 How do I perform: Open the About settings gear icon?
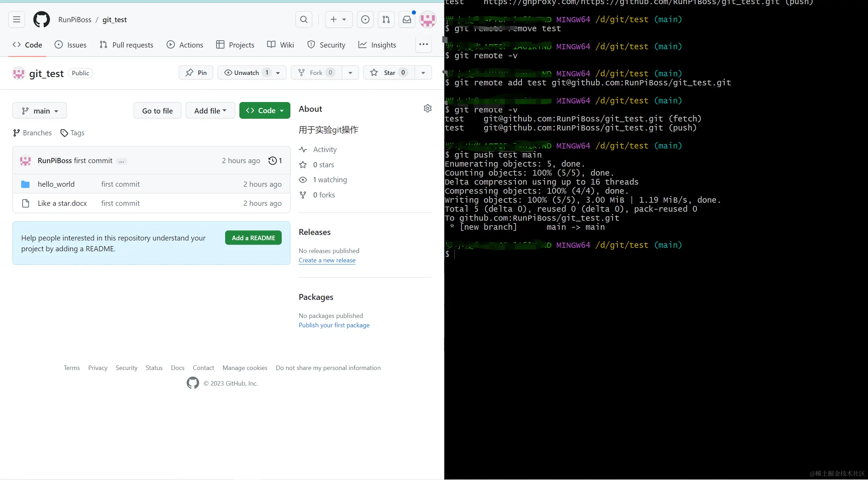(x=427, y=108)
